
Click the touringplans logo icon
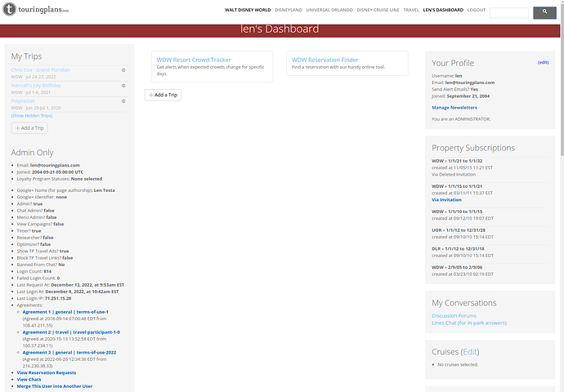pos(9,9)
